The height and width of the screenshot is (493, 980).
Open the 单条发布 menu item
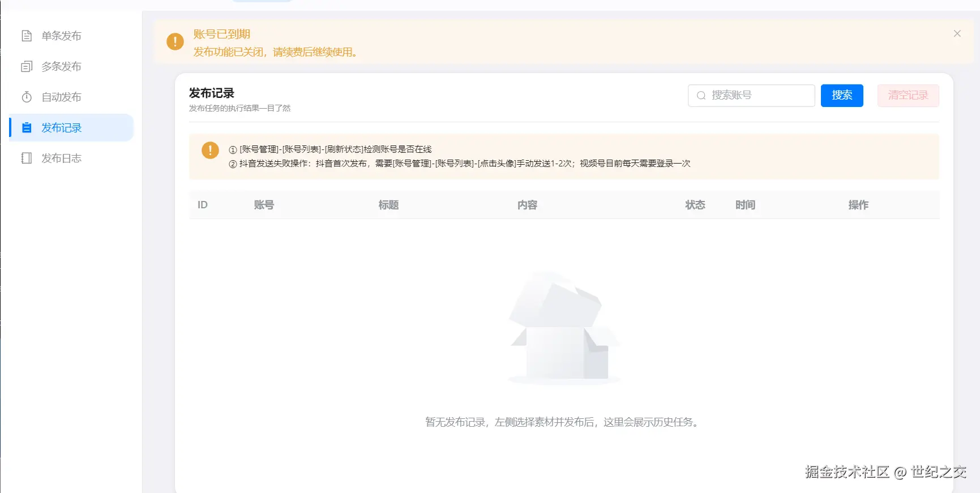click(x=71, y=36)
